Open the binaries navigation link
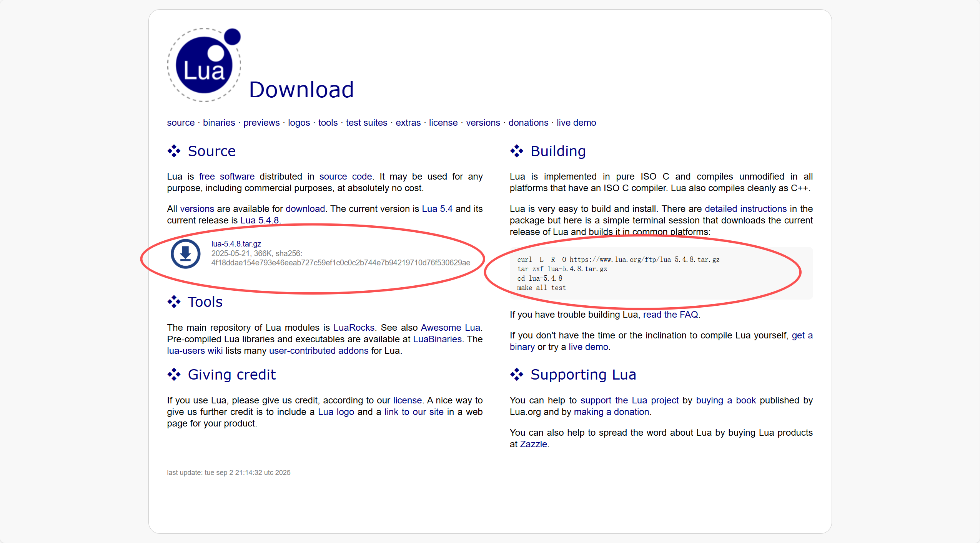 click(x=219, y=123)
